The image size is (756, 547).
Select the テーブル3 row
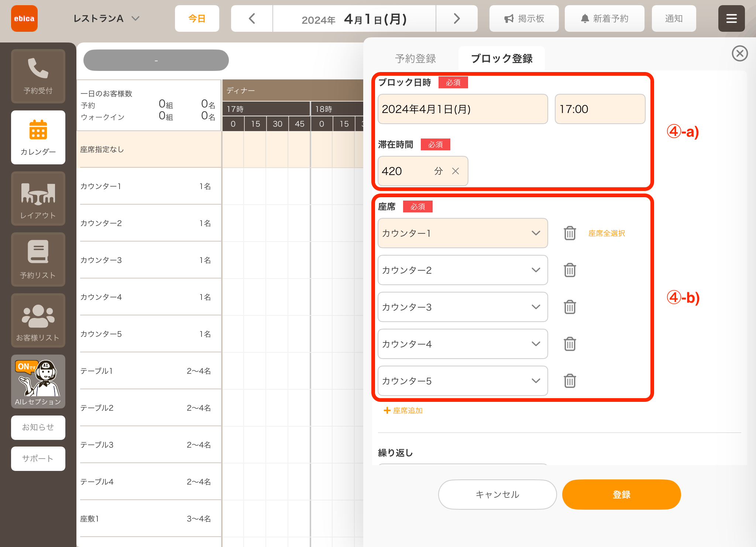pyautogui.click(x=149, y=445)
